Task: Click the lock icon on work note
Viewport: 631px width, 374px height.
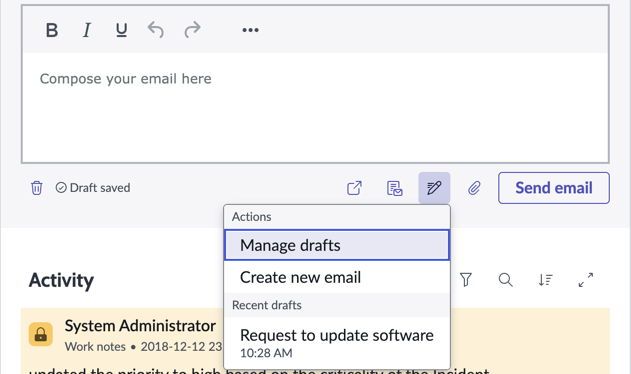Action: (41, 334)
